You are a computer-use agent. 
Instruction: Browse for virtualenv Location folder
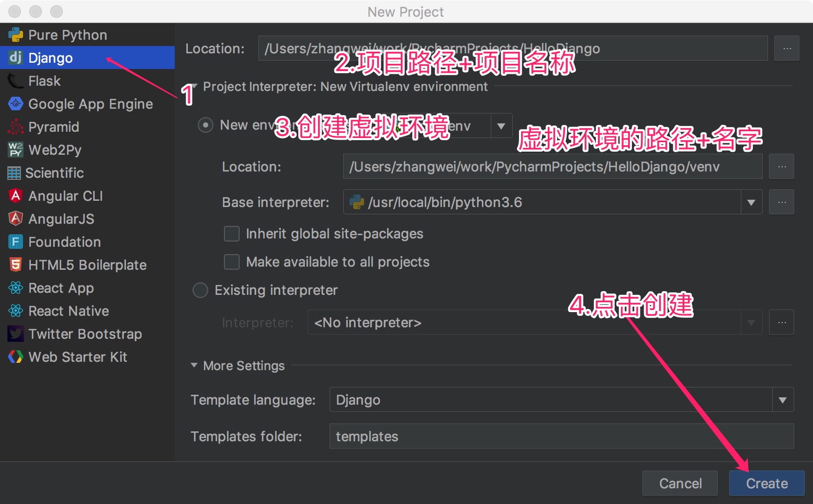pyautogui.click(x=782, y=167)
